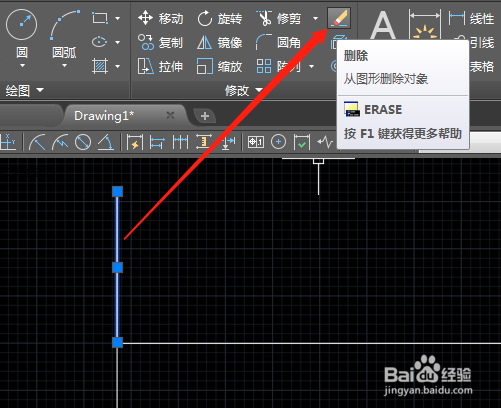This screenshot has width=501, height=408.
Task: Click the Quick Dimension lightning icon
Action: 135,142
